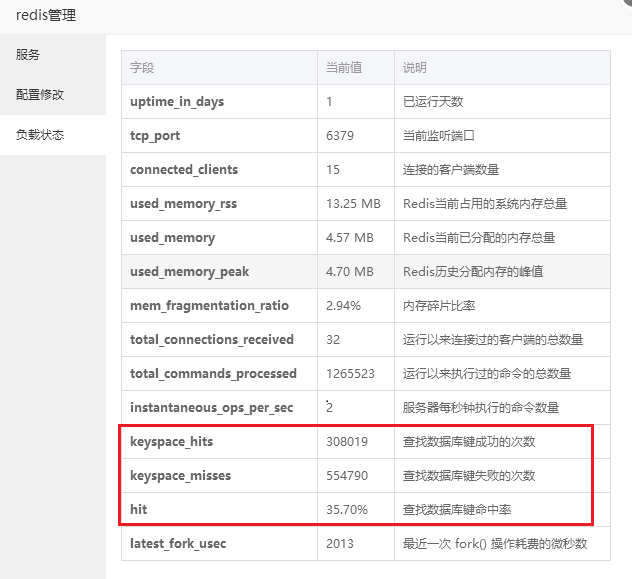Select the total_connections_received field name
This screenshot has height=579, width=632.
[x=212, y=340]
